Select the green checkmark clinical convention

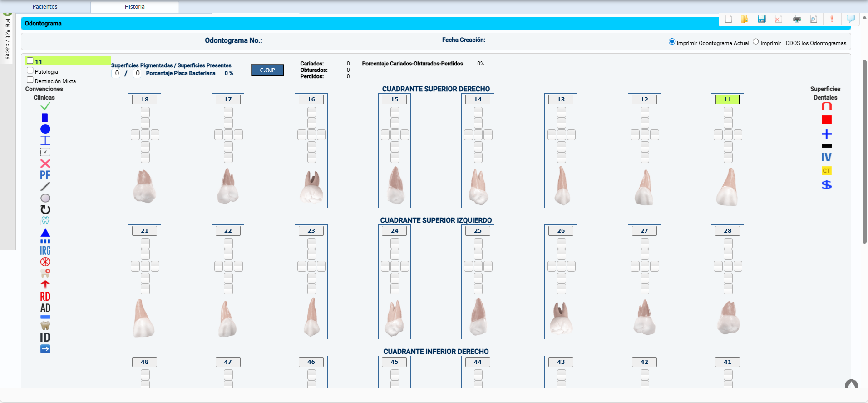pyautogui.click(x=45, y=106)
